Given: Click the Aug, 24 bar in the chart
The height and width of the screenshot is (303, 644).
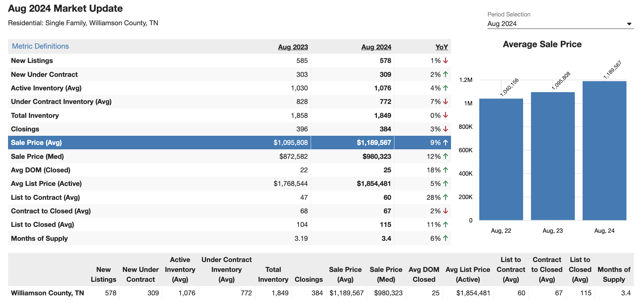Looking at the screenshot, I should click(605, 150).
